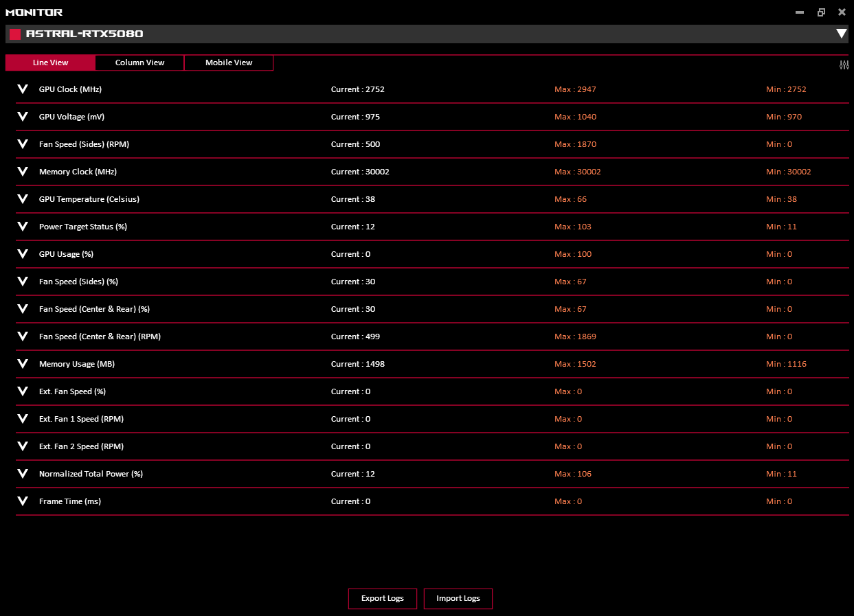Expand the GPU Voltage (mV) graph
This screenshot has width=854, height=616.
click(x=23, y=117)
